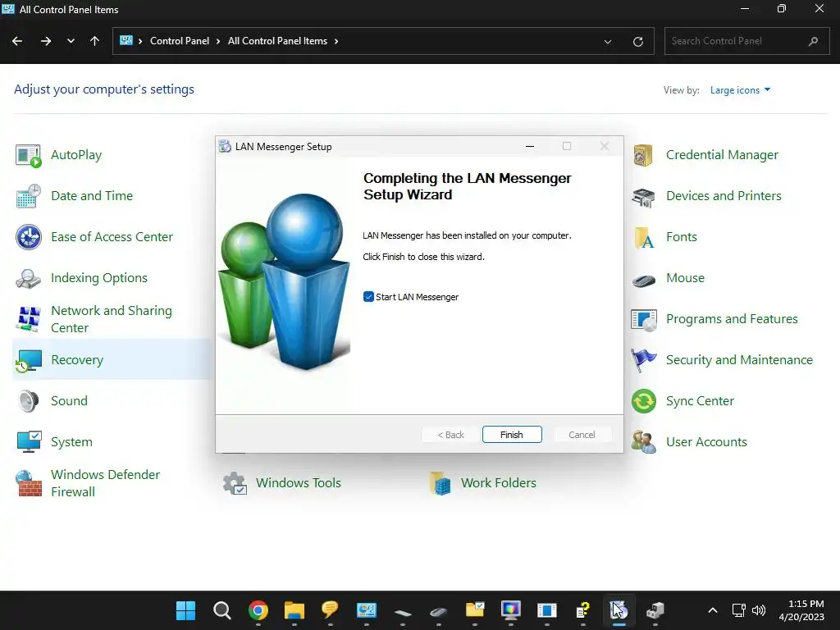Open the System link text
This screenshot has width=840, height=630.
(72, 442)
